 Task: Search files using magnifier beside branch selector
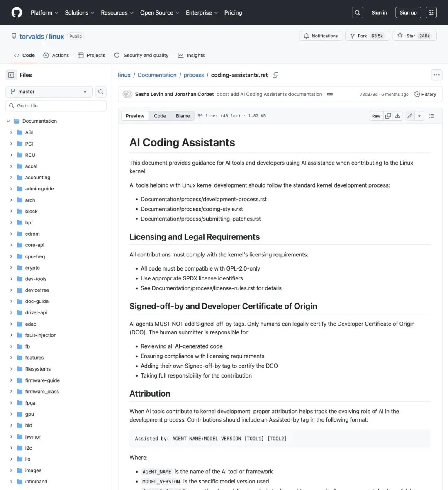tap(101, 92)
